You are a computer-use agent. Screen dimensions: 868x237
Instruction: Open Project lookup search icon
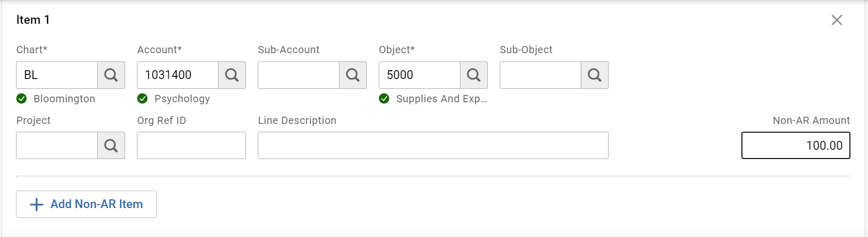click(111, 145)
